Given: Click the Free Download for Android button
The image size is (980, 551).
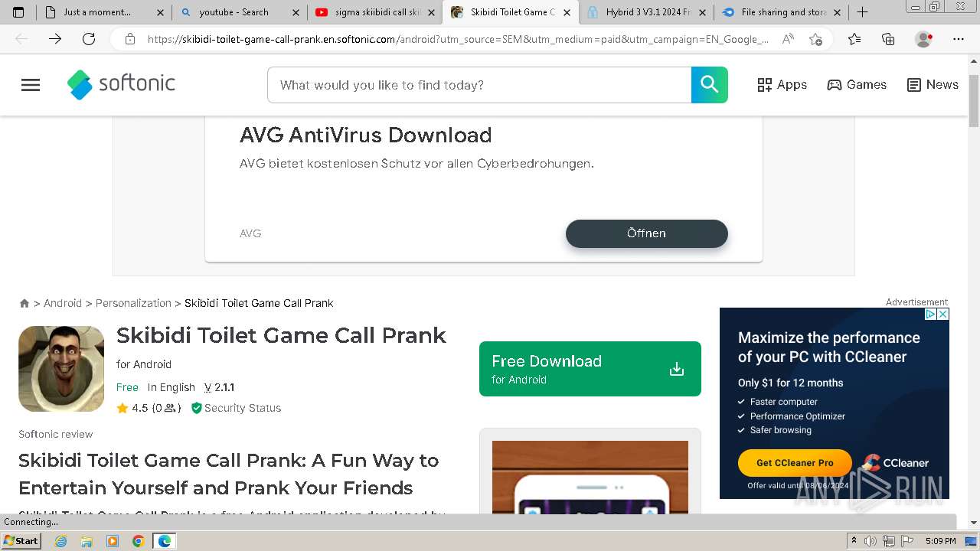Looking at the screenshot, I should pyautogui.click(x=590, y=369).
